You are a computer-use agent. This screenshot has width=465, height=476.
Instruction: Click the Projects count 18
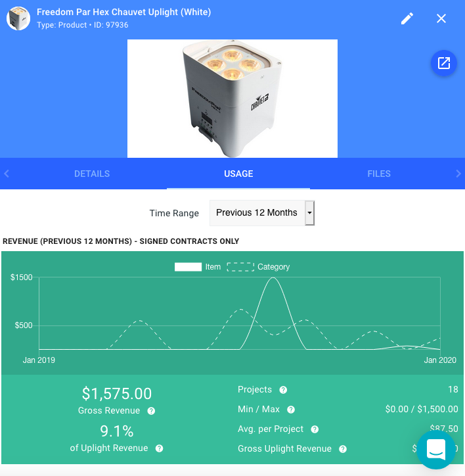[x=453, y=389]
